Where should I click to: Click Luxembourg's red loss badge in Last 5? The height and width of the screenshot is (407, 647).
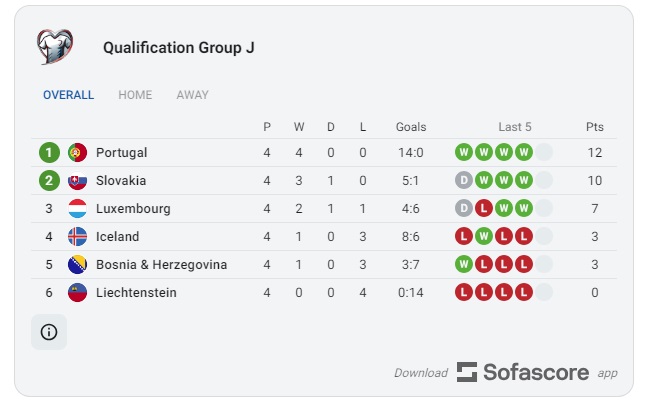pyautogui.click(x=484, y=208)
